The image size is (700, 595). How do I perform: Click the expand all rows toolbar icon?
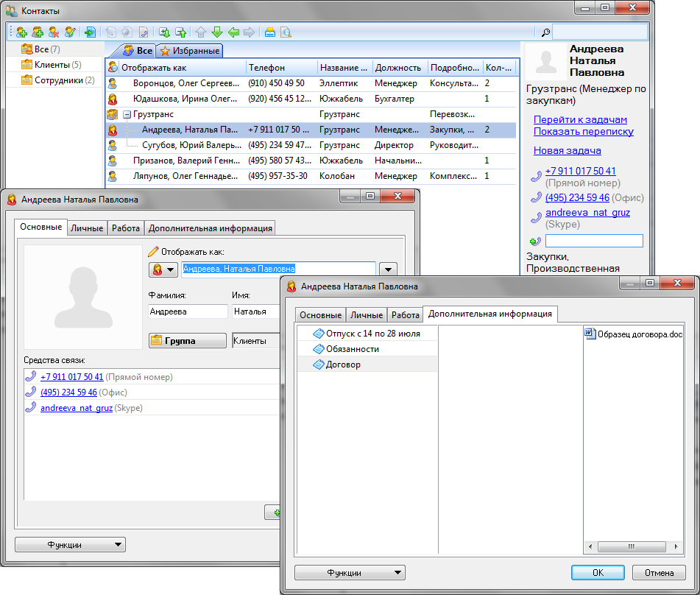tap(164, 32)
